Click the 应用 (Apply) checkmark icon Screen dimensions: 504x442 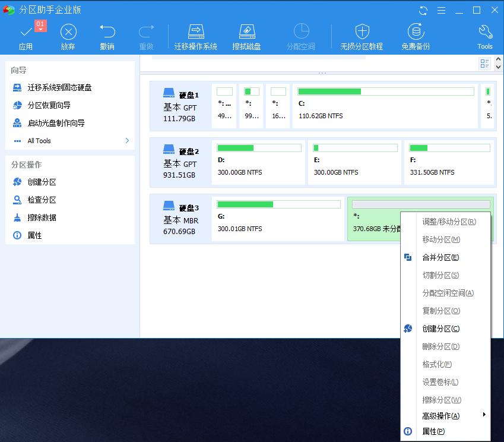pyautogui.click(x=26, y=33)
